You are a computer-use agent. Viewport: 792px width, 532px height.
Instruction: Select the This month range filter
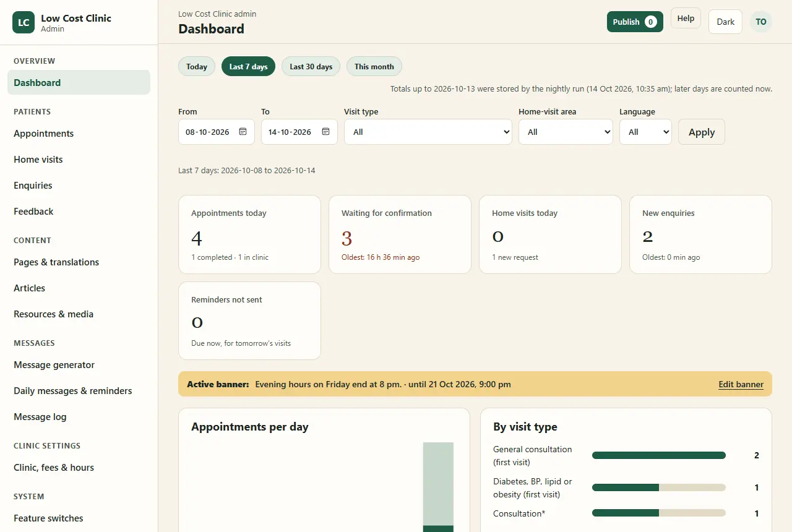(x=374, y=66)
